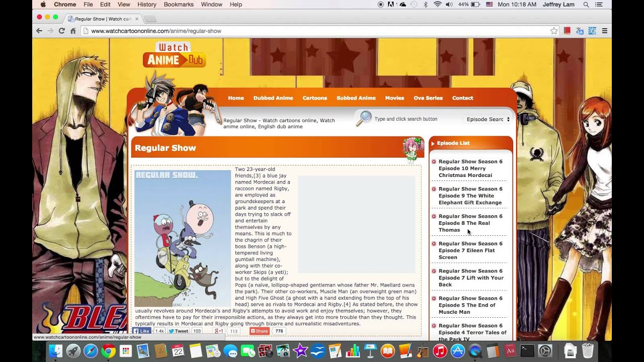Open Episode 9 The White Elephant Gift Exchange
644x362 pixels.
click(471, 196)
